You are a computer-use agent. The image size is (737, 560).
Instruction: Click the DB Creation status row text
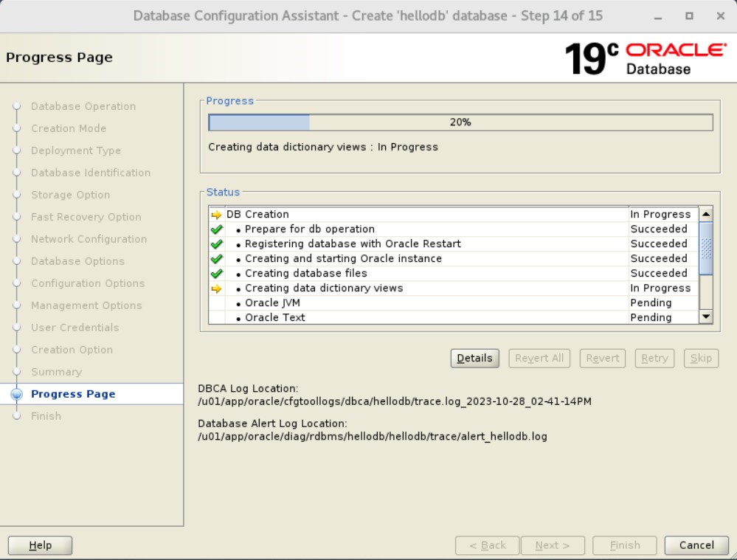[x=257, y=215]
